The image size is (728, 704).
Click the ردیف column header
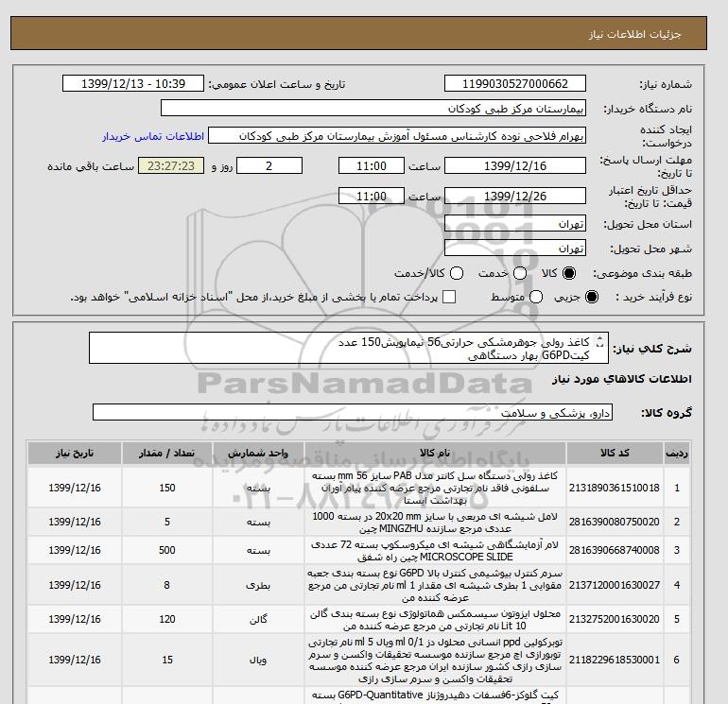(677, 453)
